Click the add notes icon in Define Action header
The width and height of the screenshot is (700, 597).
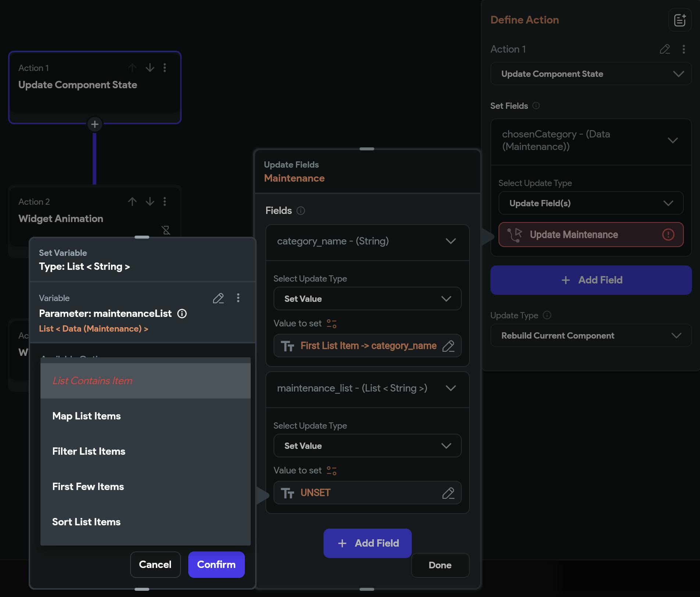tap(679, 20)
